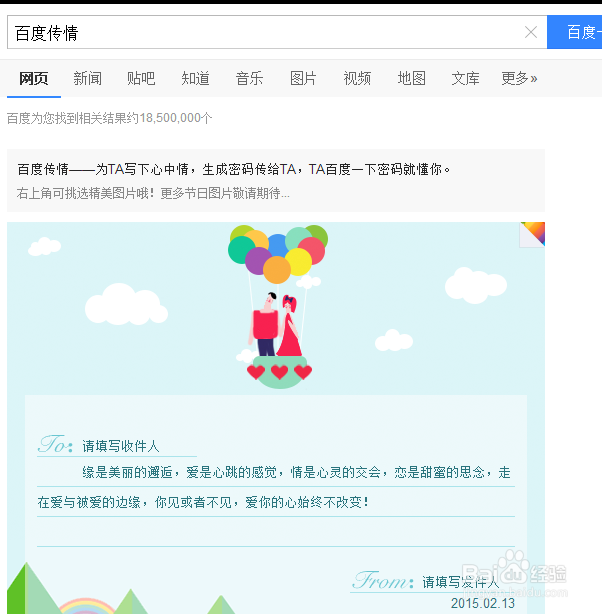Open the 视频 tab
Image resolution: width=602 pixels, height=614 pixels.
pos(357,78)
